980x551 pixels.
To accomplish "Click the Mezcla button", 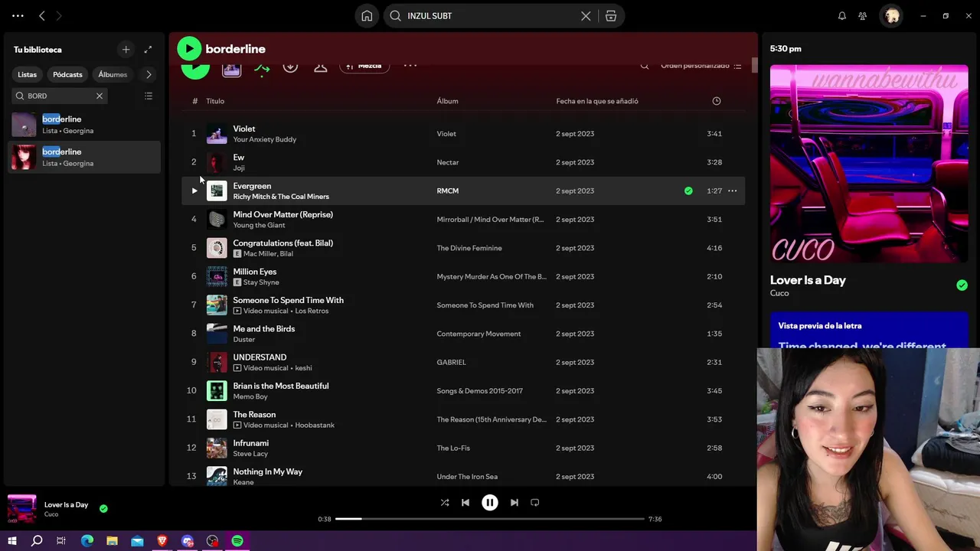I will 364,67.
